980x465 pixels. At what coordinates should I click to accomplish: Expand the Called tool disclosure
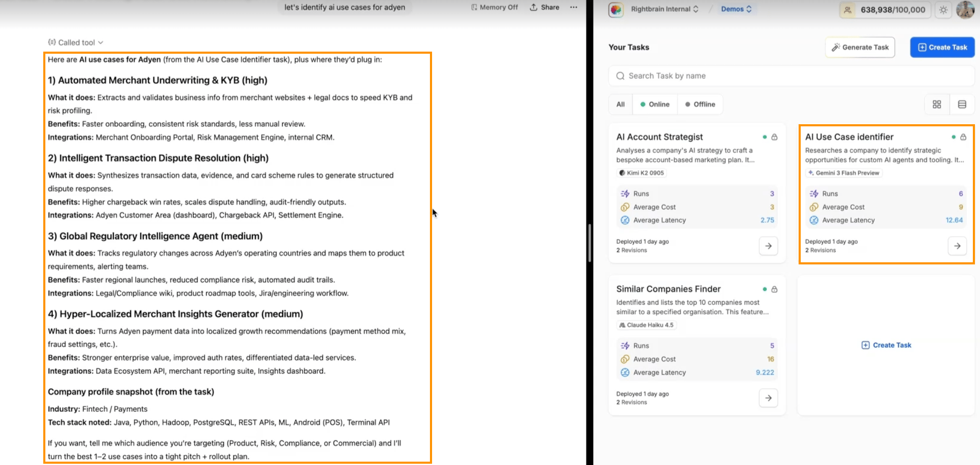click(x=76, y=42)
